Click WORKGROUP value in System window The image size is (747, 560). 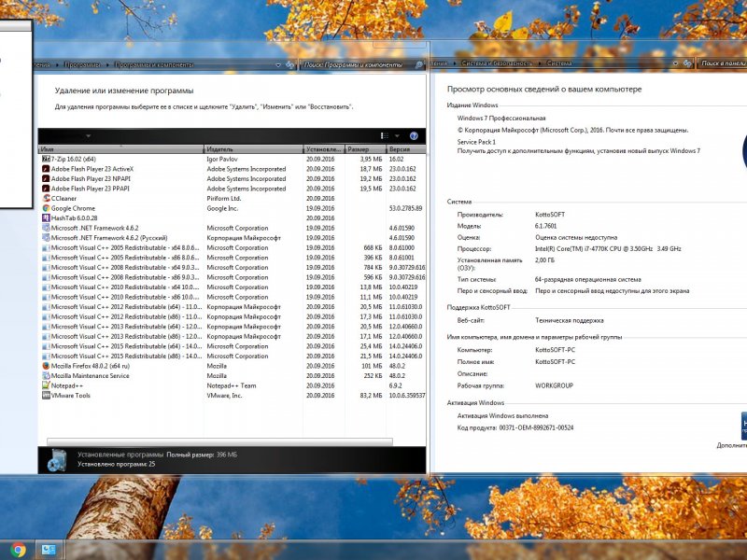tap(554, 385)
